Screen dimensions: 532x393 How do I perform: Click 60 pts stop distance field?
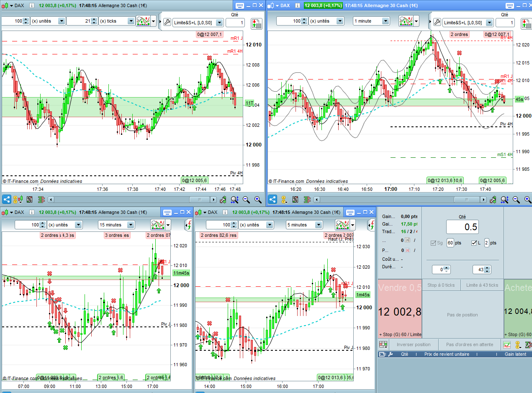450,243
